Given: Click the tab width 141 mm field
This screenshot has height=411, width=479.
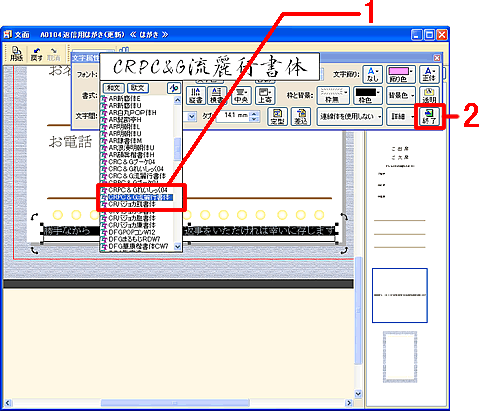Looking at the screenshot, I should [x=233, y=115].
